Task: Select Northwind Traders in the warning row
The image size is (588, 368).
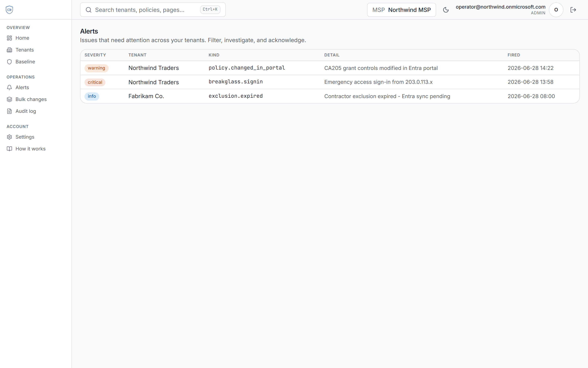Action: click(x=154, y=68)
